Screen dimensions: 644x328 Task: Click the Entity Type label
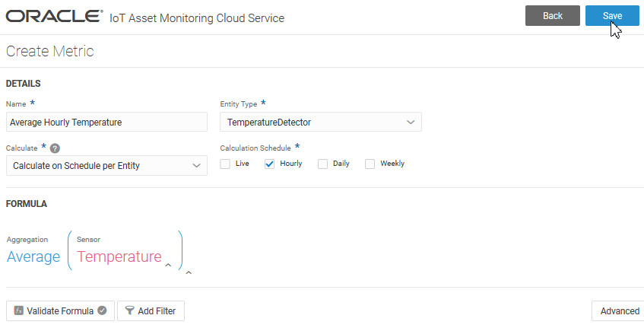pos(239,104)
